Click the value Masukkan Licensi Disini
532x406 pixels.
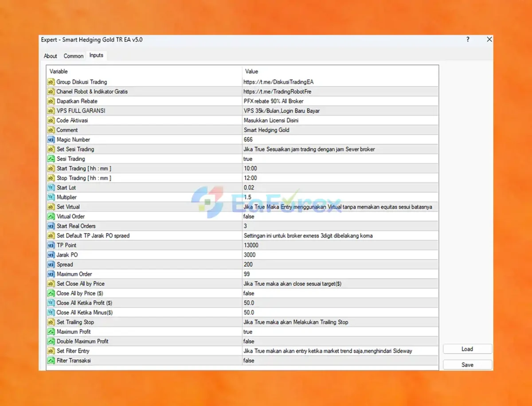click(x=271, y=120)
